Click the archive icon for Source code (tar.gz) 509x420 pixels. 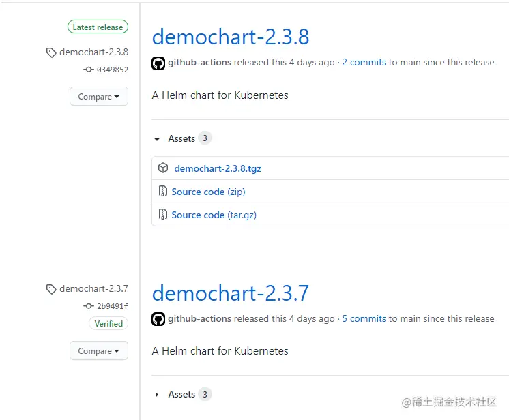pos(162,214)
